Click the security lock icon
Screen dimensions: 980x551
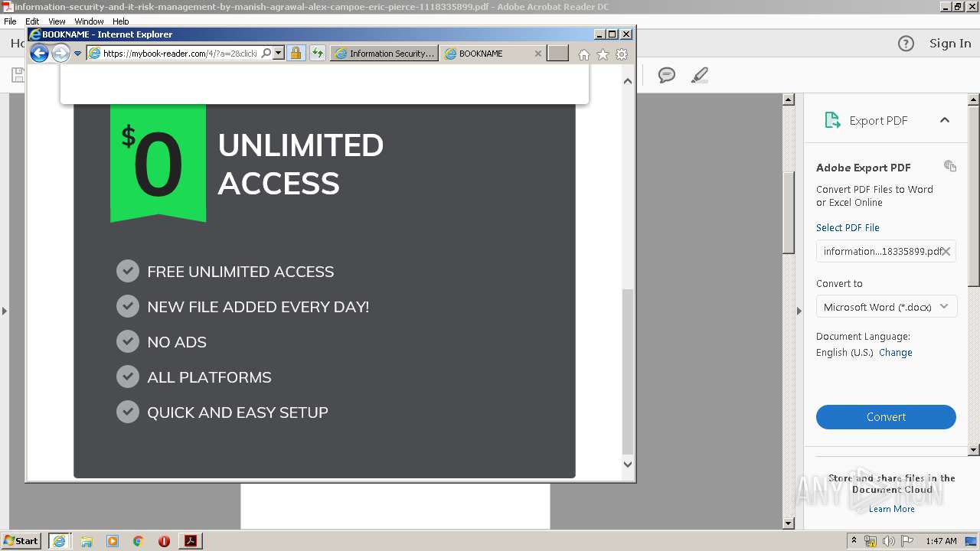click(296, 54)
